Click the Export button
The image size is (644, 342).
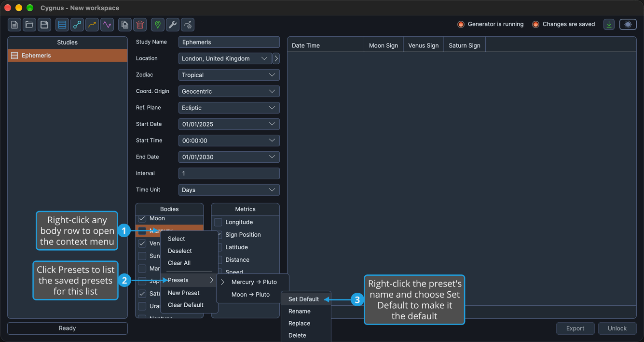pos(575,328)
